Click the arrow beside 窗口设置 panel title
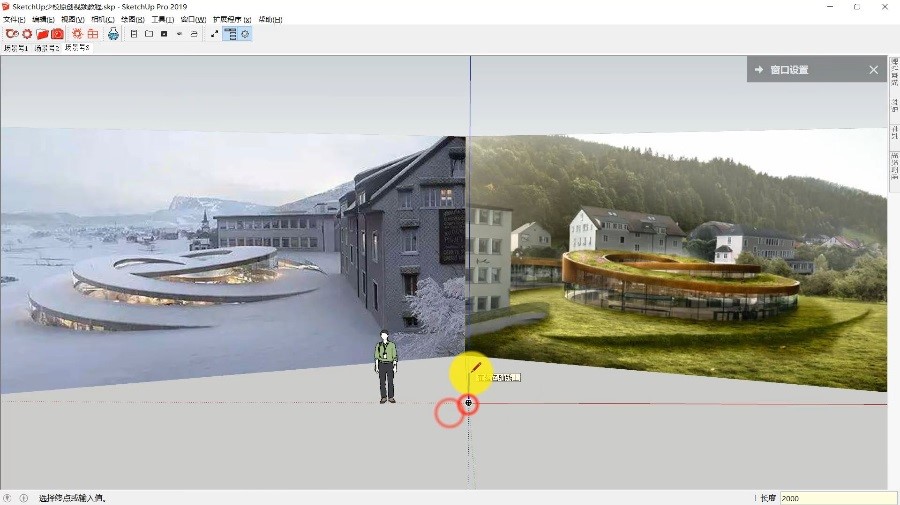The height and width of the screenshot is (505, 900). tap(759, 70)
